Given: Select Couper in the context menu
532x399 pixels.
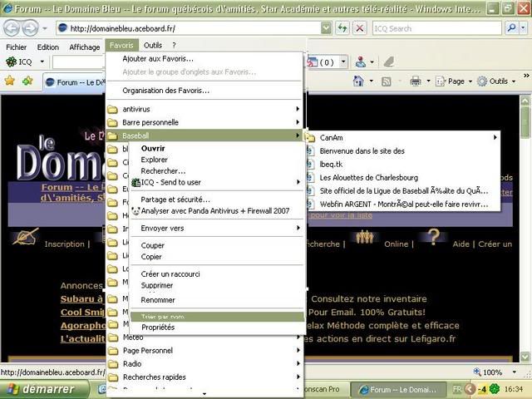Looking at the screenshot, I should point(217,245).
